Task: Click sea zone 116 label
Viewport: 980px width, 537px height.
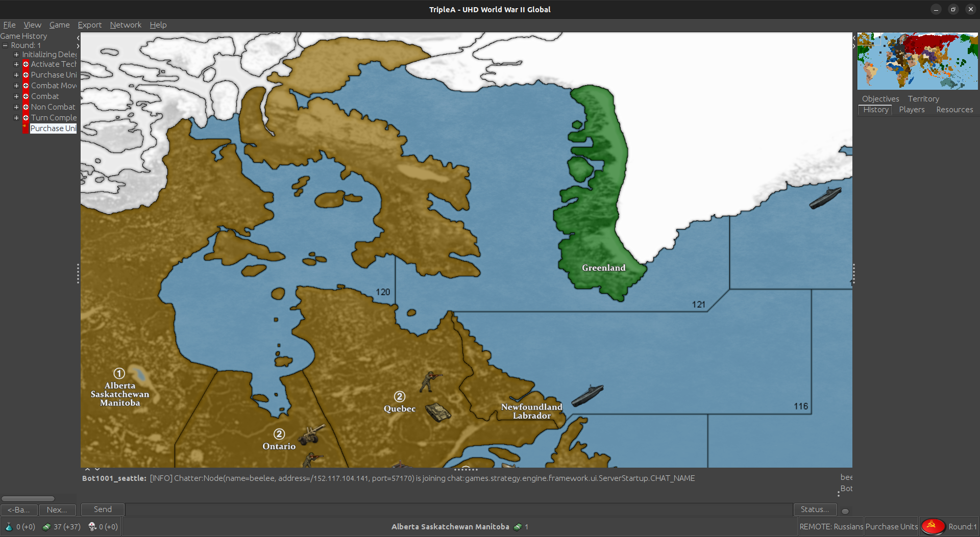Action: 801,406
